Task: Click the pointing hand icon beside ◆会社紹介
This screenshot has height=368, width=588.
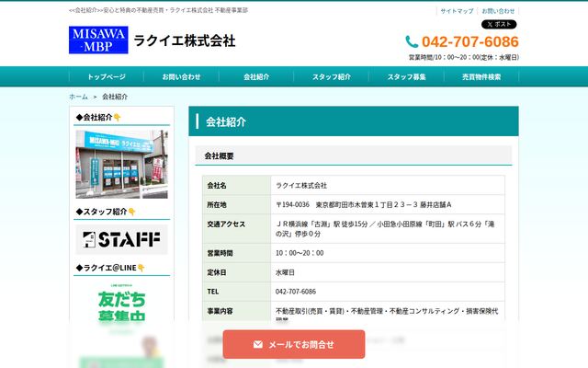Action: pyautogui.click(x=117, y=118)
